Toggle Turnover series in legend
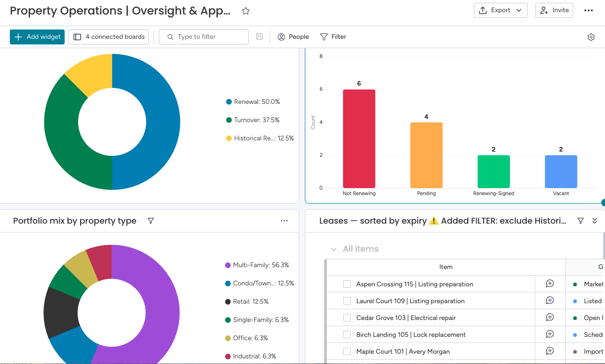 click(x=252, y=120)
